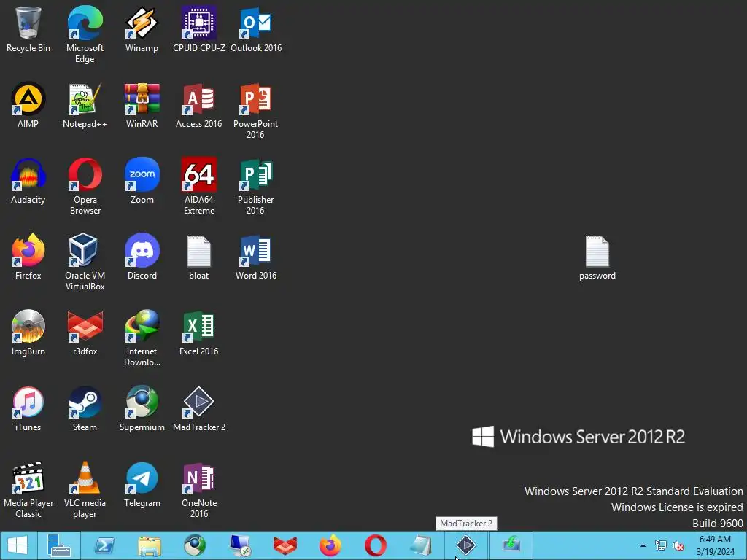The image size is (747, 560).
Task: Select the Media Player Classic desktop icon
Action: coord(28,489)
